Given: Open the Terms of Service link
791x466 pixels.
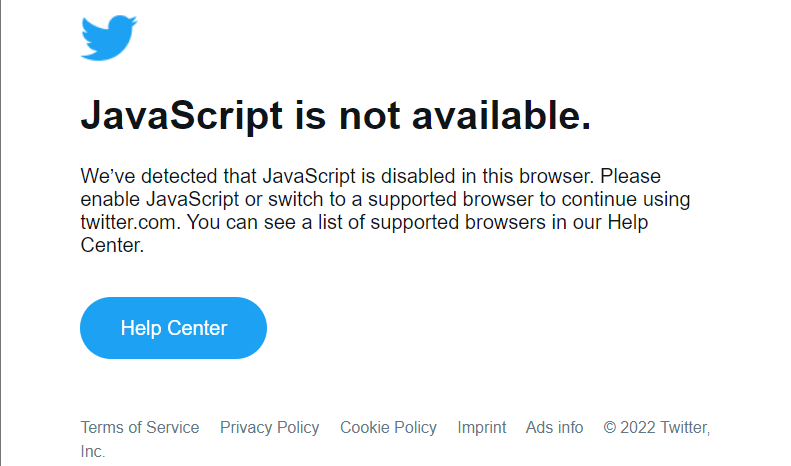Looking at the screenshot, I should 140,427.
